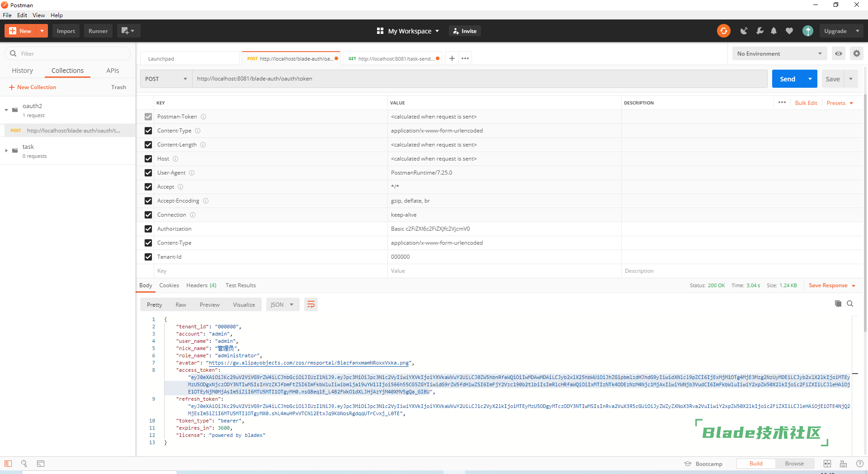This screenshot has height=474, width=868.
Task: Click the Runner button
Action: click(x=98, y=31)
